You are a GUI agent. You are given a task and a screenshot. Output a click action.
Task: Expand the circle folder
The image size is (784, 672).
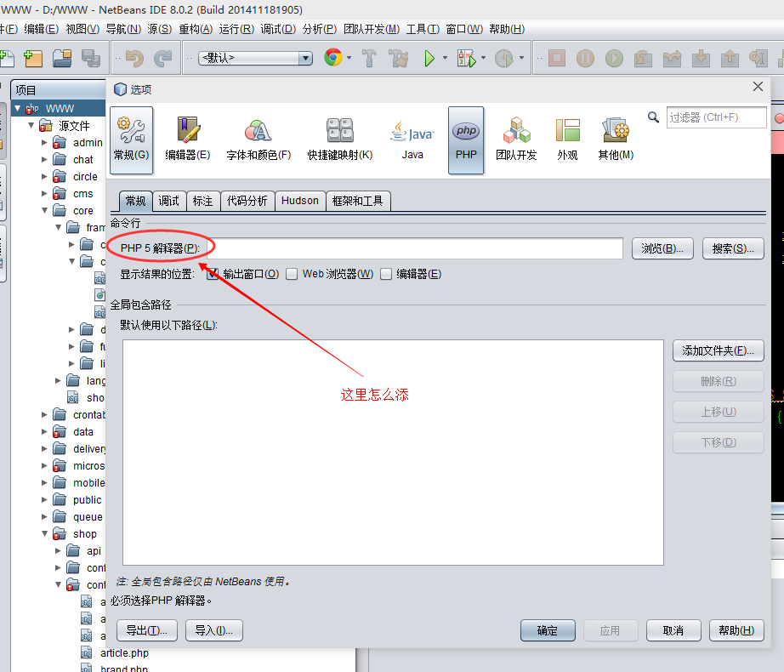[x=44, y=176]
